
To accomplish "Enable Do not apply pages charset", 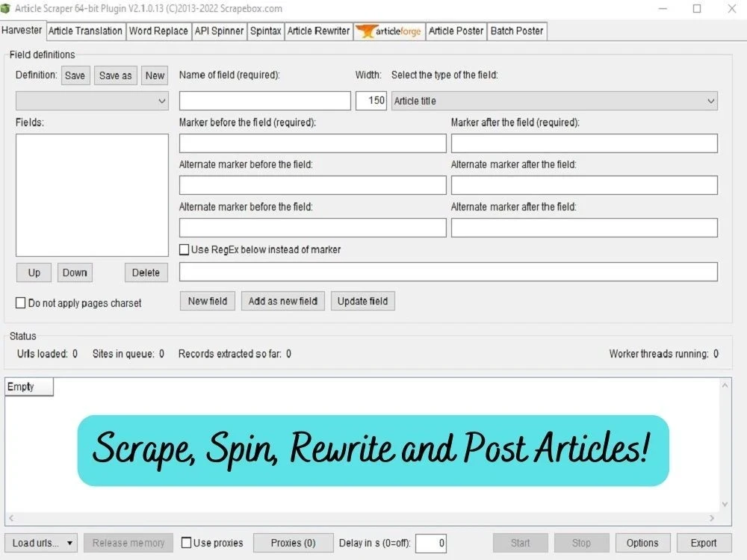I will (x=20, y=302).
